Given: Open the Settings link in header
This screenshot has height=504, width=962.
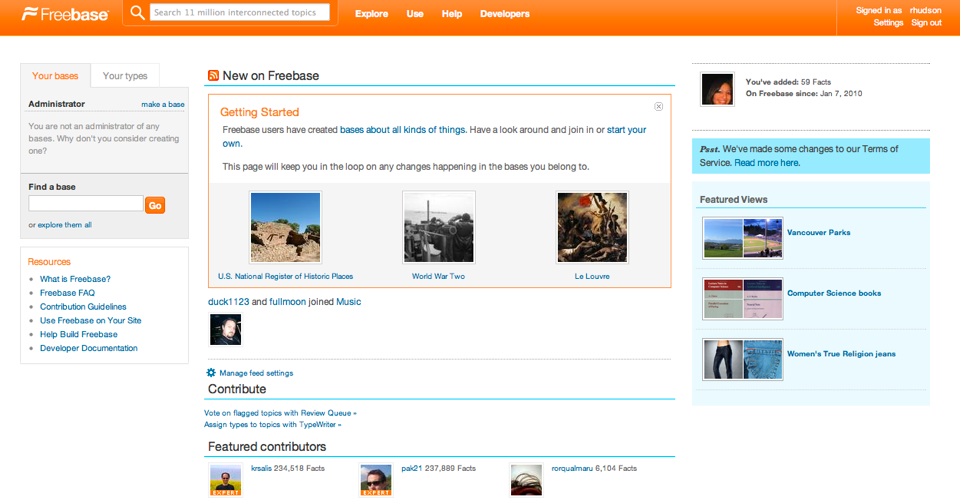Looking at the screenshot, I should tap(888, 23).
